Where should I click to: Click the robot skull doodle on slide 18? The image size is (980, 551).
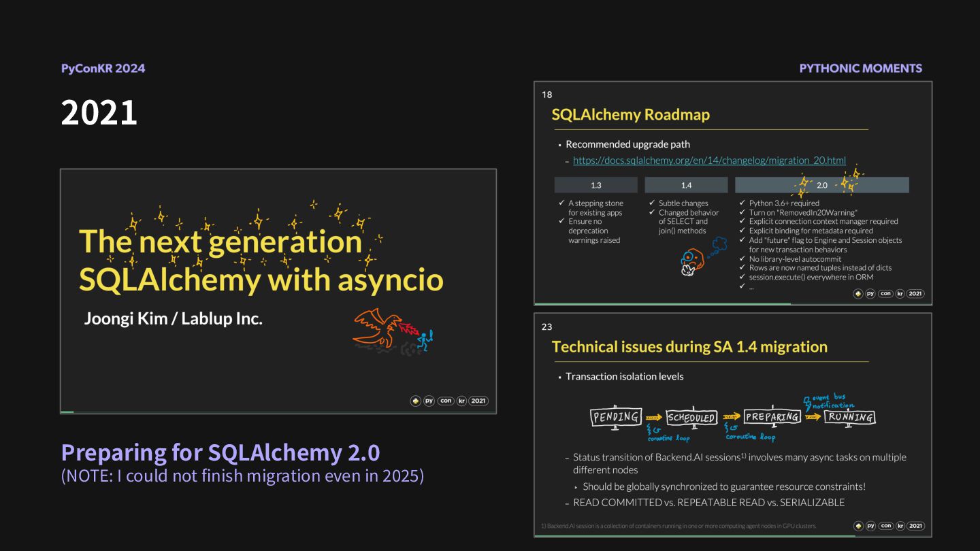point(692,263)
